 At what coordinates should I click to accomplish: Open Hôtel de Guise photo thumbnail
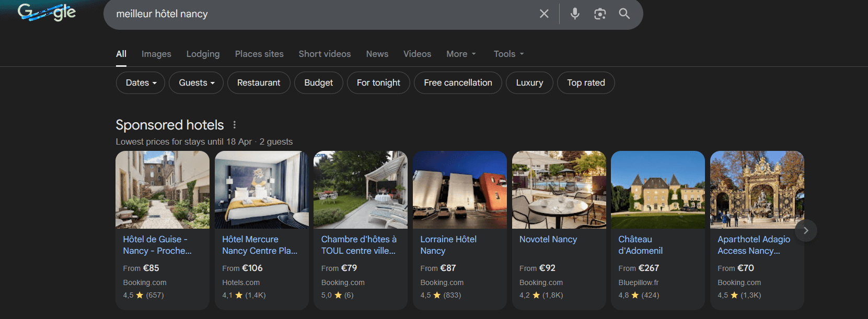coord(163,190)
